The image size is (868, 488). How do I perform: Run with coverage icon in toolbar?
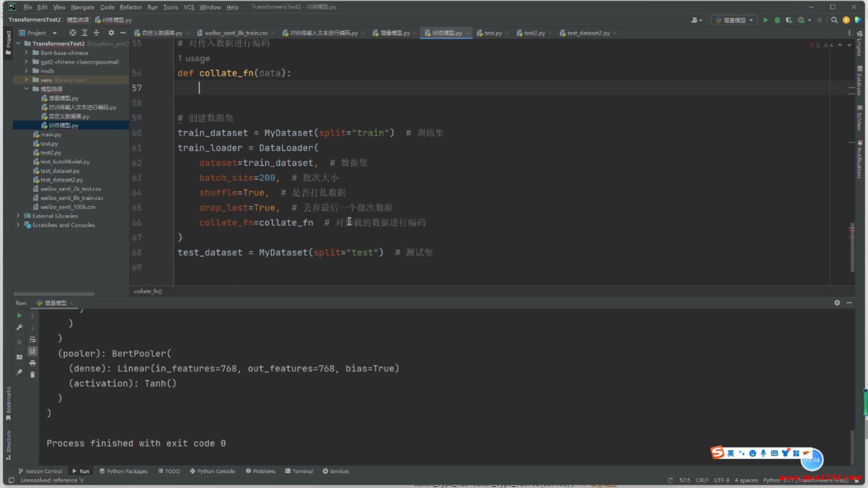coord(789,20)
